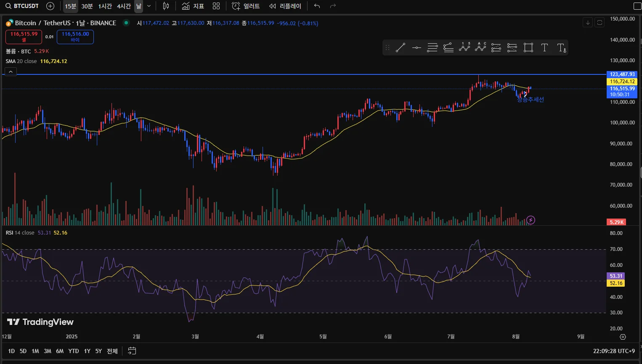642x364 pixels.
Task: Collapse the indicator legend with chevron
Action: click(x=11, y=72)
